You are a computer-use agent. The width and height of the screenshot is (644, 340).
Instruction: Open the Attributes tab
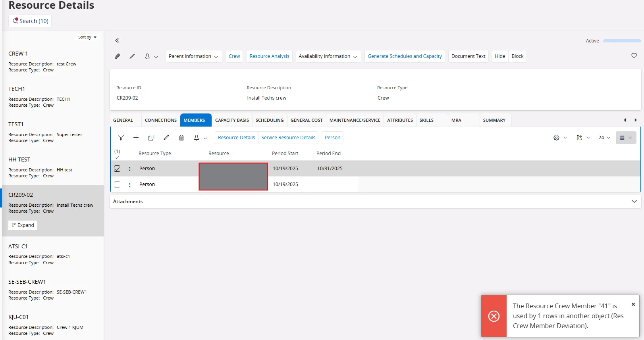400,120
